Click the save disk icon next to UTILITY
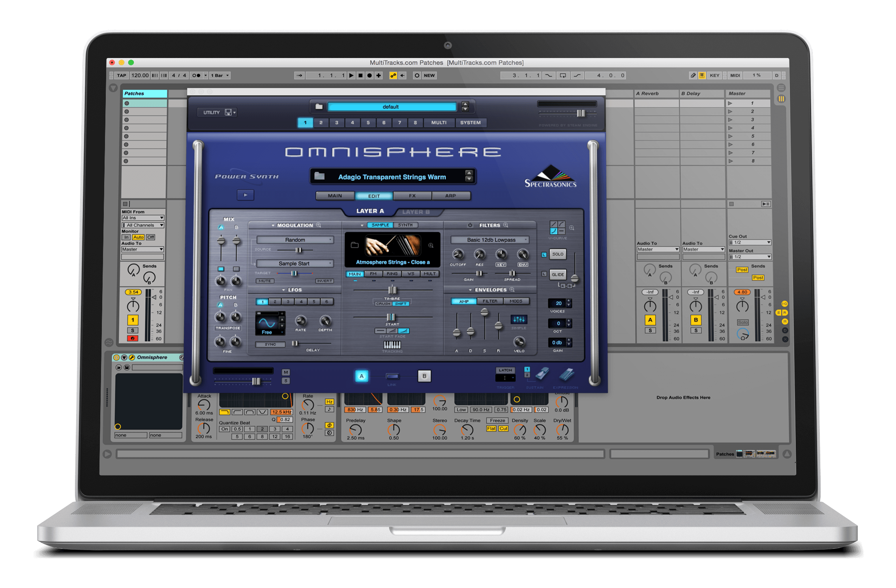896x588 pixels. click(x=229, y=112)
